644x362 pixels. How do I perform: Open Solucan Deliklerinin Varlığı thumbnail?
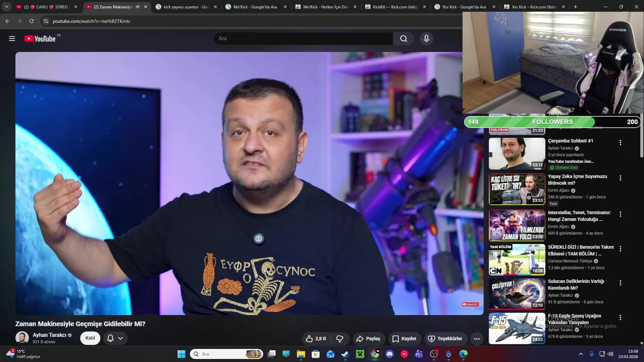click(x=517, y=294)
